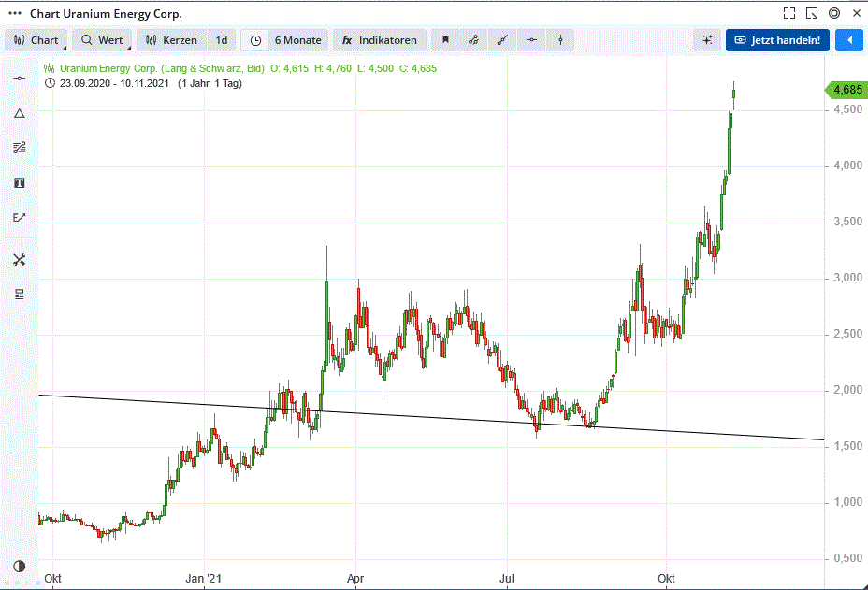
Task: Open the clock icon next to 6 Monate
Action: 253,40
